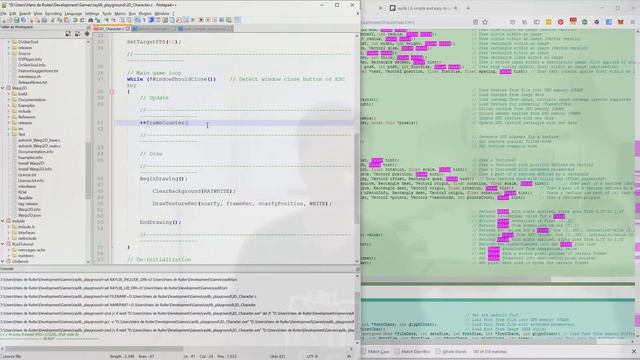The image size is (640, 360).
Task: Click Collapse All icon in Folder as Workspace
Action: pyautogui.click(x=77, y=34)
